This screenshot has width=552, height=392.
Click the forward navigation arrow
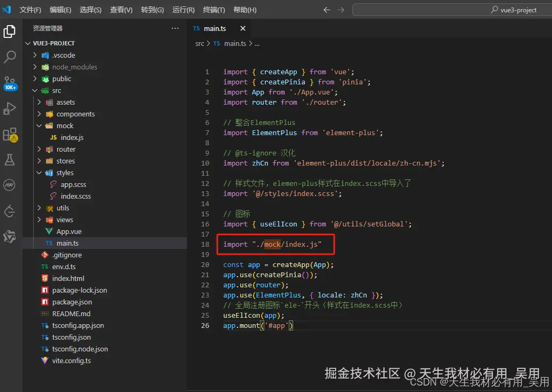(x=341, y=9)
